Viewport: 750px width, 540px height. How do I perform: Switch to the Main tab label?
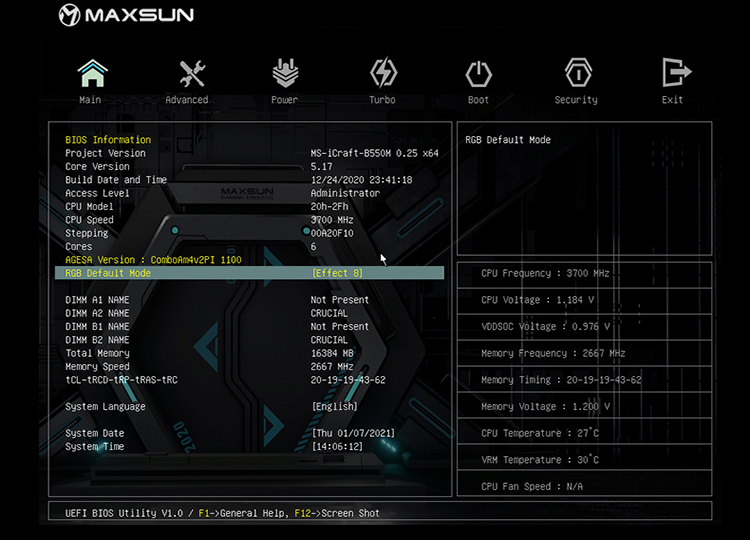click(x=90, y=99)
